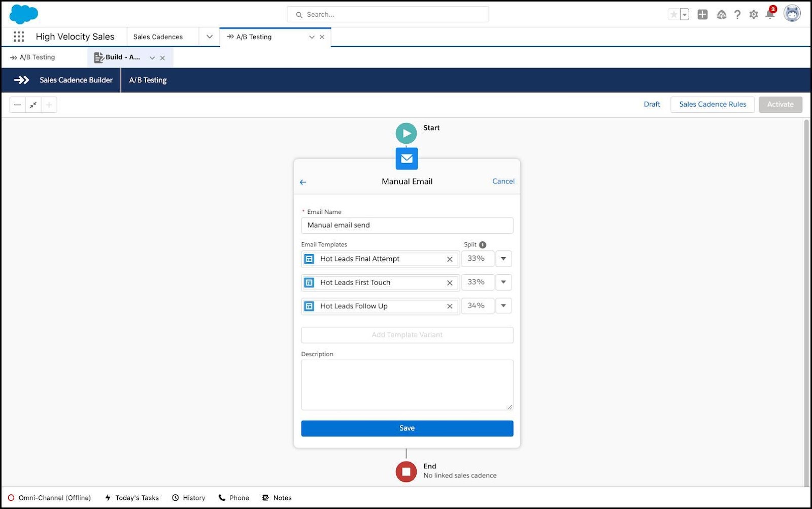Click the canvas vertical scrollbar

[806, 302]
